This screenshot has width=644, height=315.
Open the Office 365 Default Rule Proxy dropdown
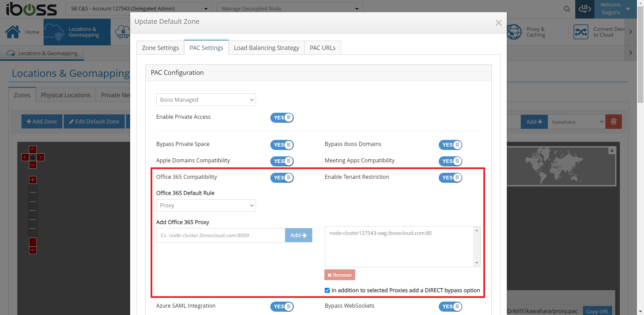(206, 205)
